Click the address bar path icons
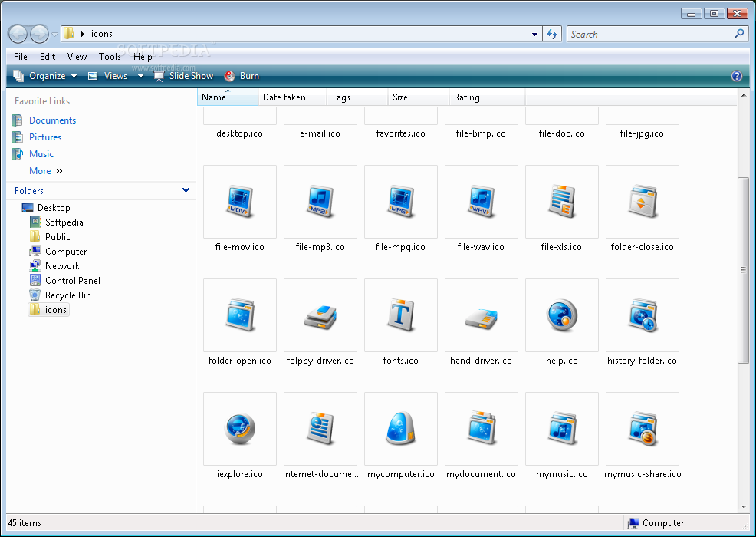 102,34
